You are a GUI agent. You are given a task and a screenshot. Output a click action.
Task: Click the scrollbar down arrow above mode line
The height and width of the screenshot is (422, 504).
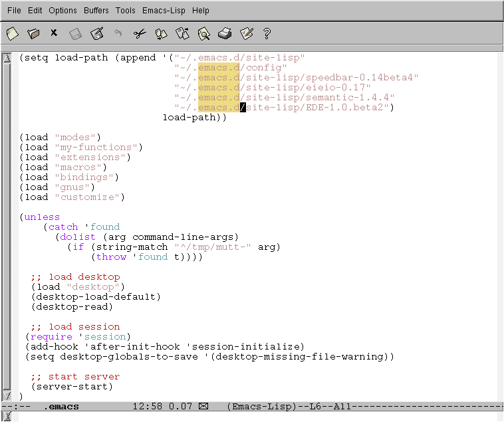(7, 395)
